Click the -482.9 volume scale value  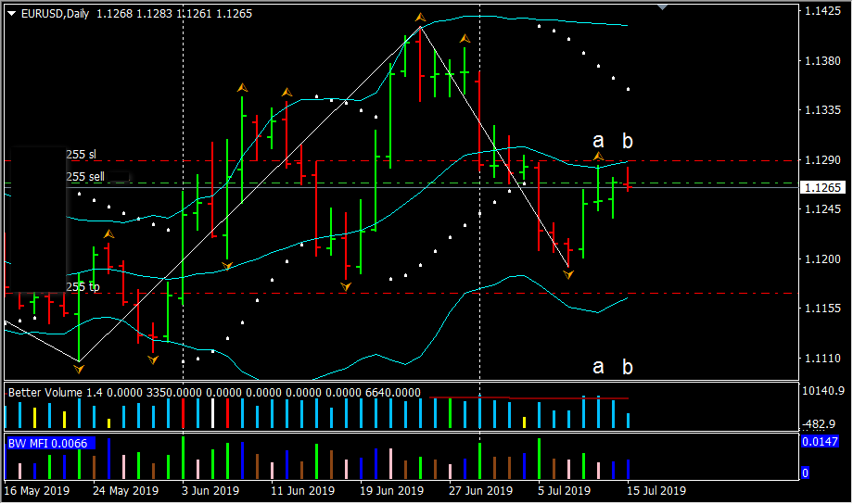click(819, 424)
